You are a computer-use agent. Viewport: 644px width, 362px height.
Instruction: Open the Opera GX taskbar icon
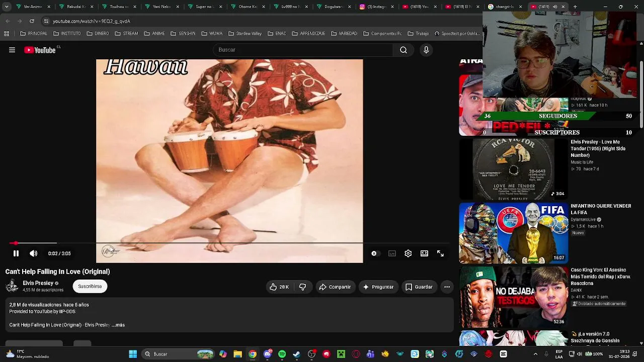pos(356,354)
